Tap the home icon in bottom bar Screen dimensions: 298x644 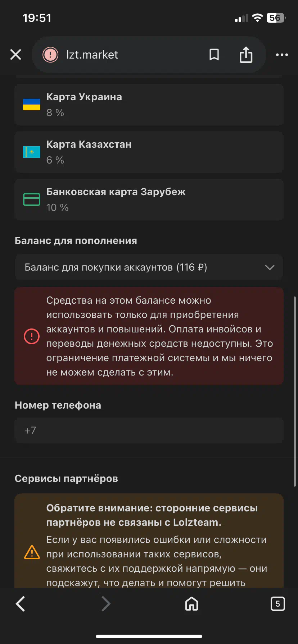pos(191,604)
